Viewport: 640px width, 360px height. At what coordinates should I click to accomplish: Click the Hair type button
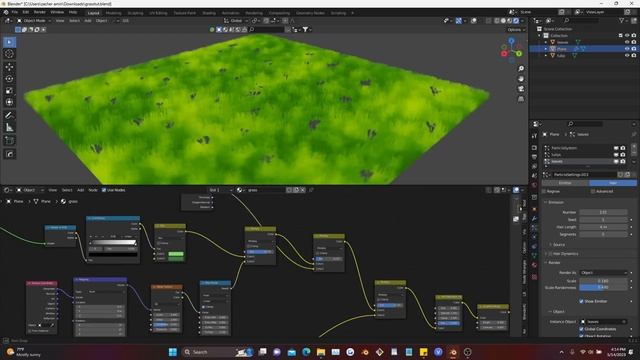click(x=612, y=183)
